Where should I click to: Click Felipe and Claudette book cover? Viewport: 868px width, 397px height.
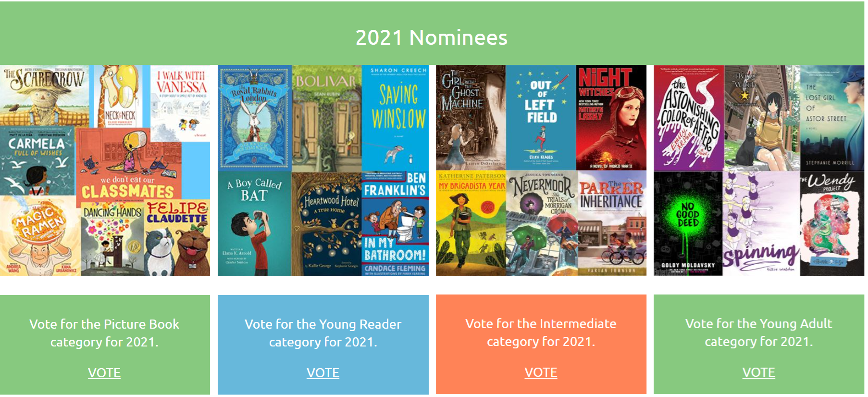pos(177,238)
